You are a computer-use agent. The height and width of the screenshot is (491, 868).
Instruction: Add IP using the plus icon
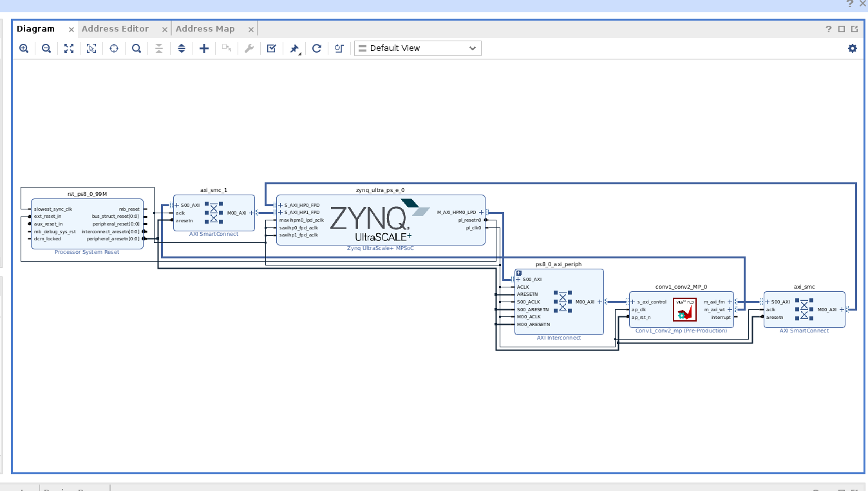tap(204, 48)
